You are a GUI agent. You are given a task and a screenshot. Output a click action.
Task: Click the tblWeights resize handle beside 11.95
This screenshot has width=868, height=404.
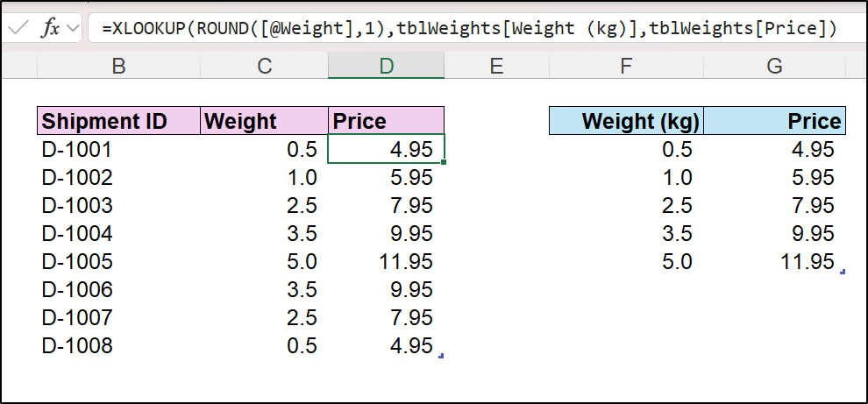[843, 272]
